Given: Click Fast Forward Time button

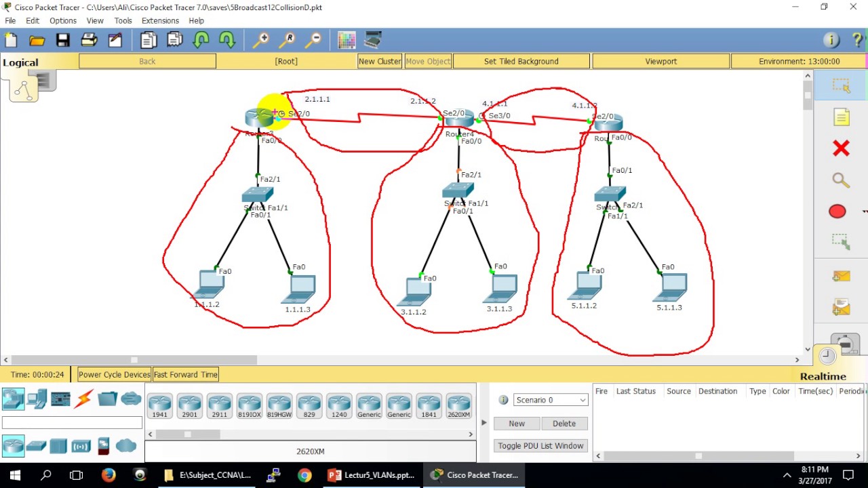Looking at the screenshot, I should click(185, 374).
